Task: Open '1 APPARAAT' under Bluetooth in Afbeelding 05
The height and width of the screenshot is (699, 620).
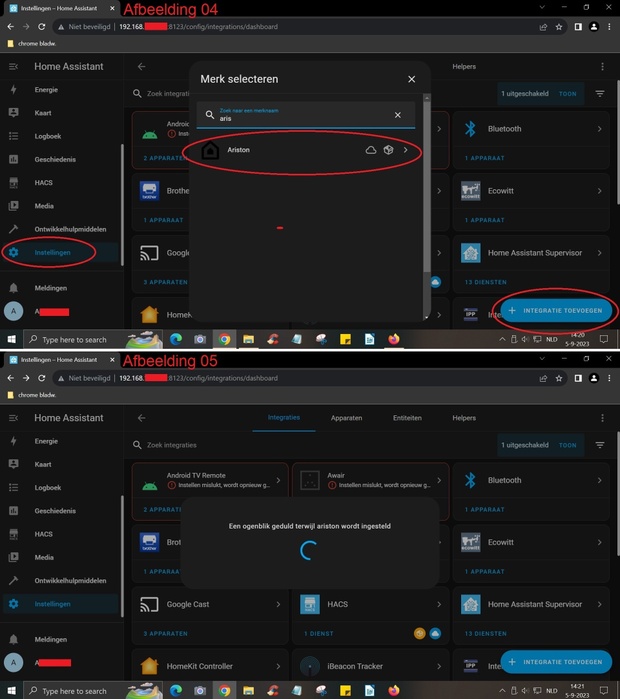Action: pos(485,510)
